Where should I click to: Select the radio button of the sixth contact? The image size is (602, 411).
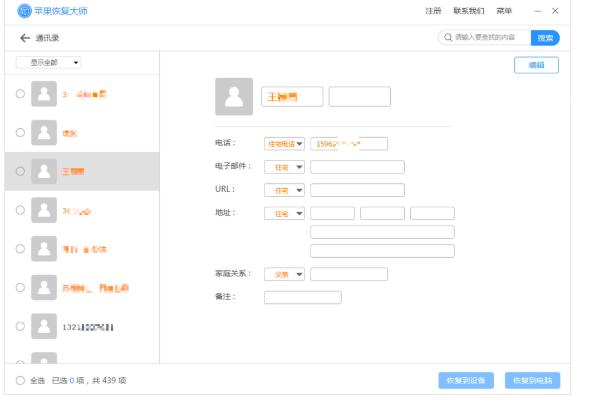coord(20,287)
